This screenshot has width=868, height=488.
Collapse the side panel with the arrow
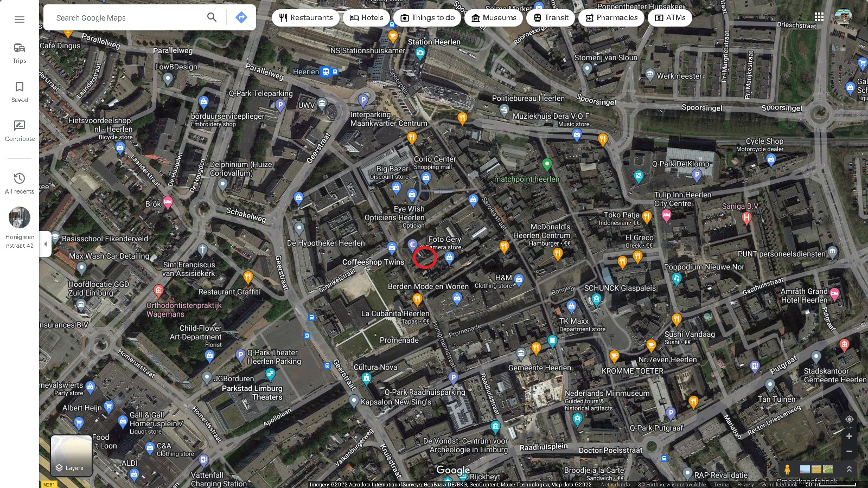46,244
